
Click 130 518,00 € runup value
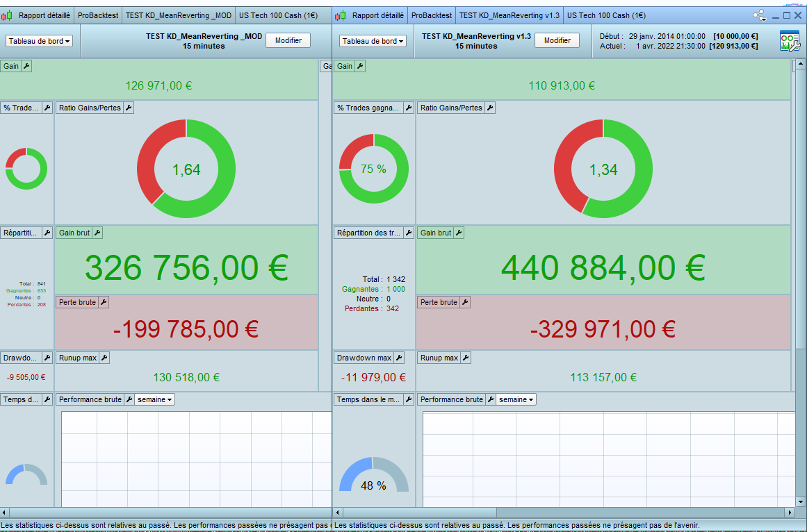tap(186, 377)
